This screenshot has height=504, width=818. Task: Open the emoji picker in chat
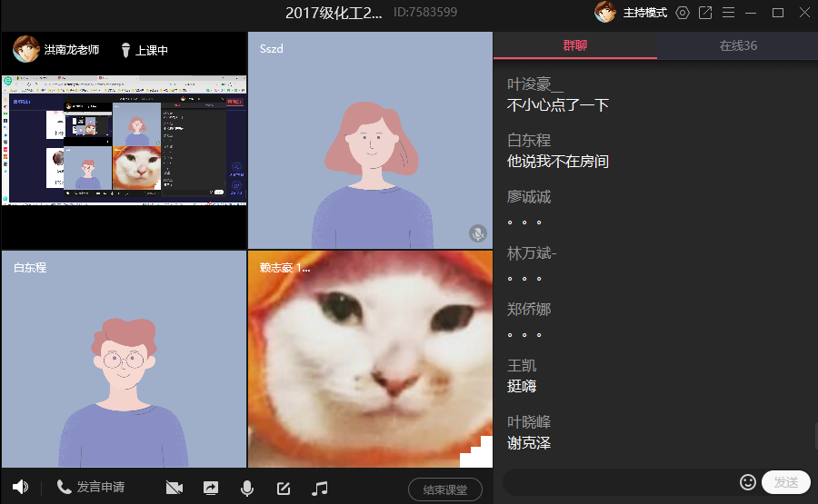pos(748,482)
